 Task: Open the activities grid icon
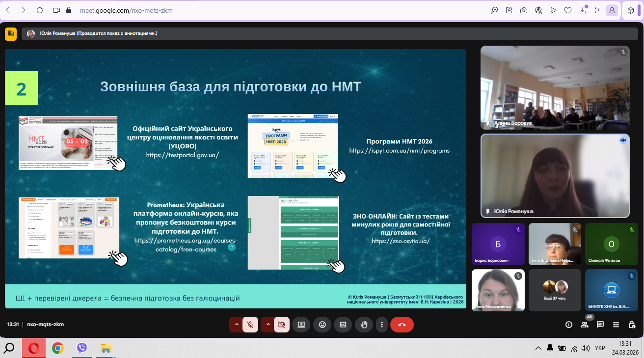coord(617,325)
